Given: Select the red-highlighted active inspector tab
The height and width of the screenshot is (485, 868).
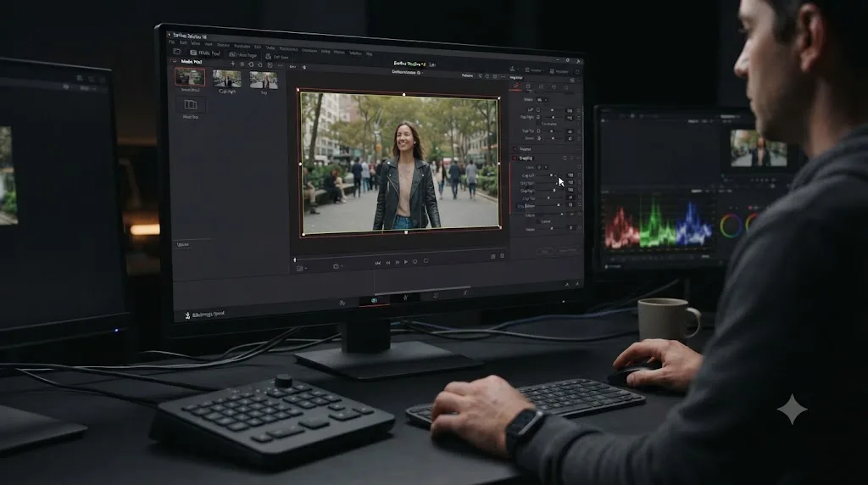Looking at the screenshot, I should pos(516,86).
